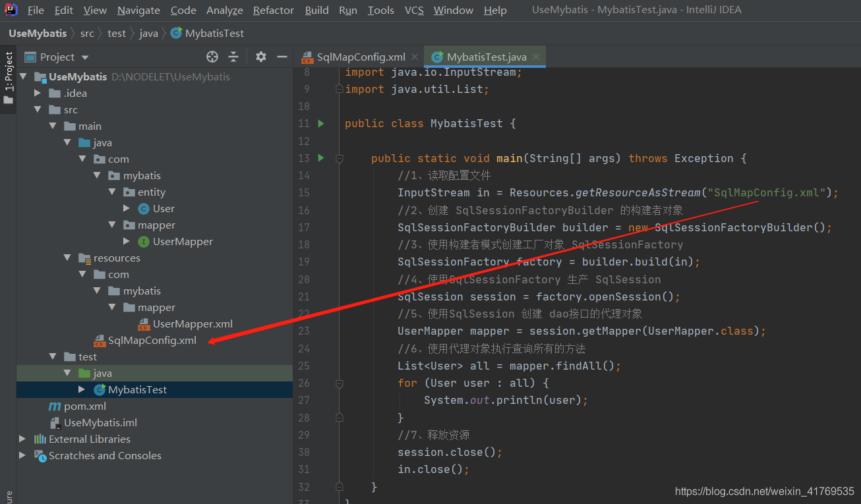The height and width of the screenshot is (504, 861).
Task: Expand the UserMapper interface node
Action: [x=127, y=242]
